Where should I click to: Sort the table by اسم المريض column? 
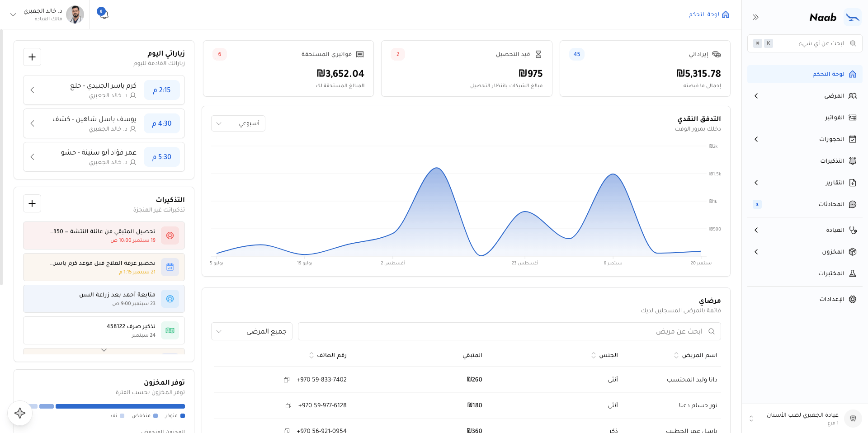coord(696,355)
